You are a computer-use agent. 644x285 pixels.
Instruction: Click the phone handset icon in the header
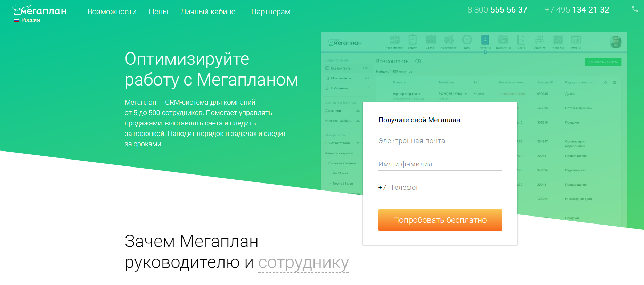635,9
